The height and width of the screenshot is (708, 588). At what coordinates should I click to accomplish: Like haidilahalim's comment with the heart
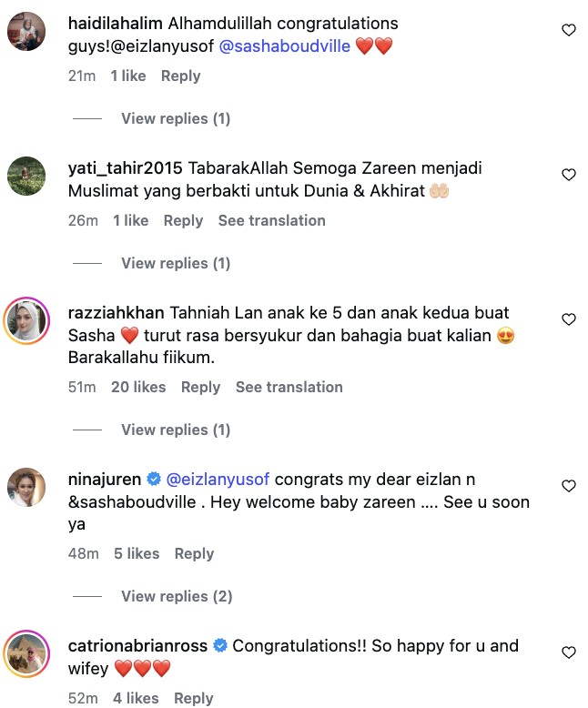tap(569, 30)
